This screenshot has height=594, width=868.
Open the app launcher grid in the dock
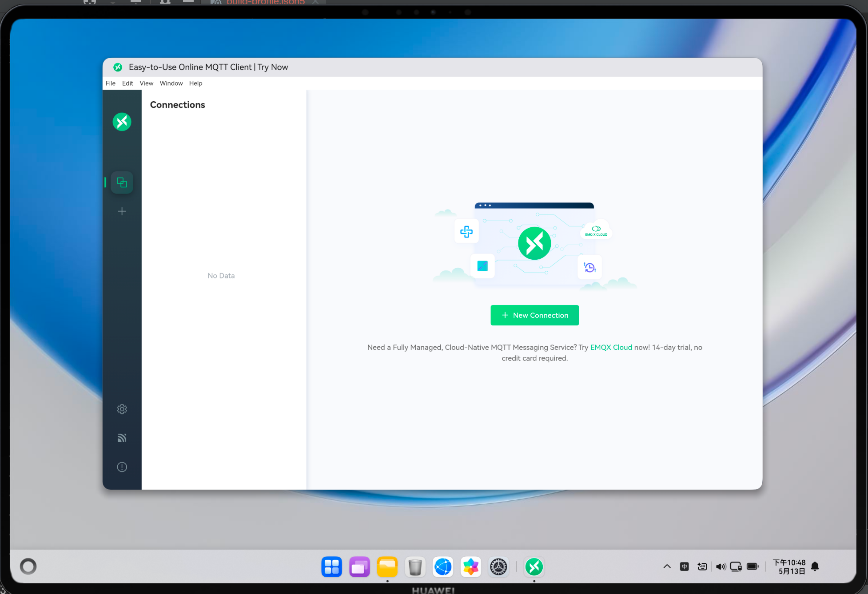click(x=331, y=566)
